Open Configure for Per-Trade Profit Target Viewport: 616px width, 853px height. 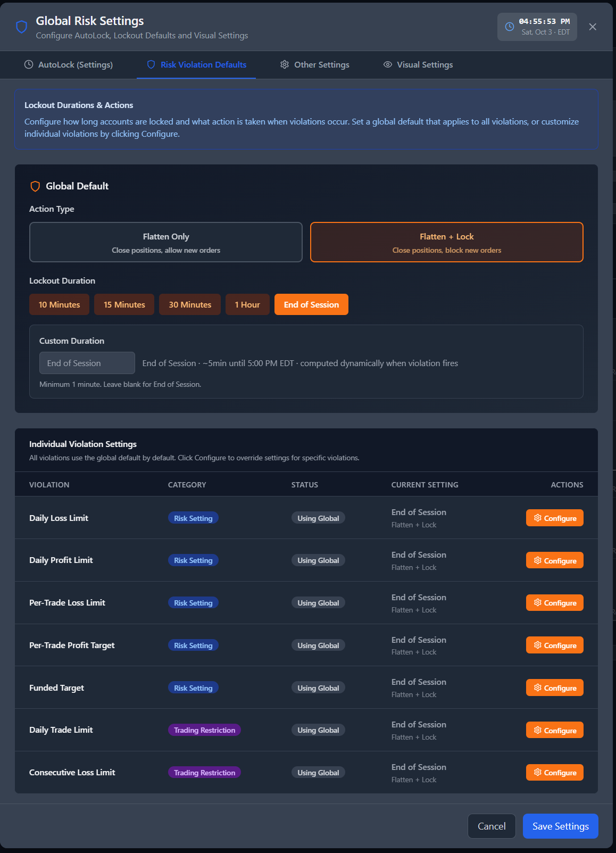pos(555,645)
